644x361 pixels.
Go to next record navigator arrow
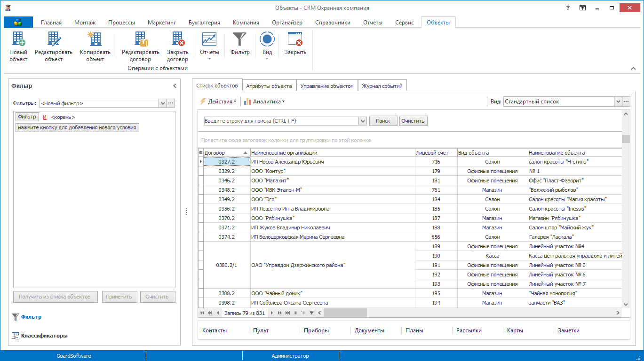(271, 313)
